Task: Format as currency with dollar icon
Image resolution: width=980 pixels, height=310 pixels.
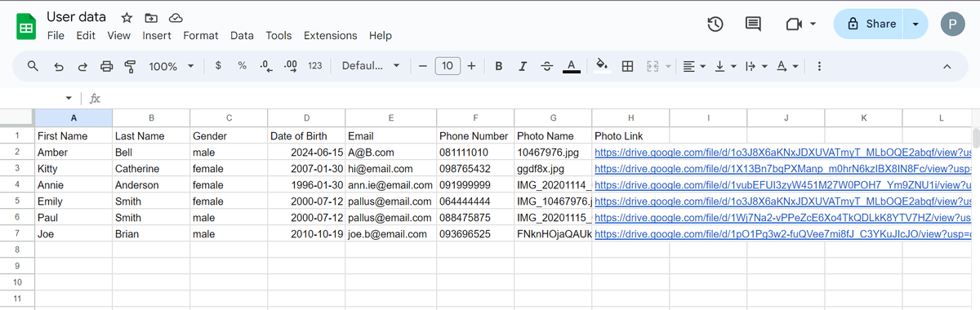Action: 218,66
